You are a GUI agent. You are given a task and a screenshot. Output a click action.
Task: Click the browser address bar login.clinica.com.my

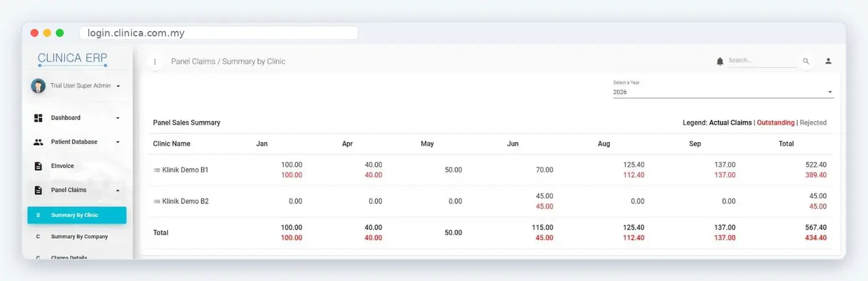click(218, 33)
